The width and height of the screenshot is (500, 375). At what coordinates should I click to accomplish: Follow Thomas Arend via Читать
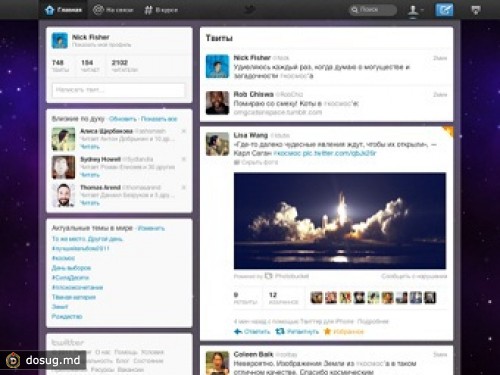(x=90, y=203)
